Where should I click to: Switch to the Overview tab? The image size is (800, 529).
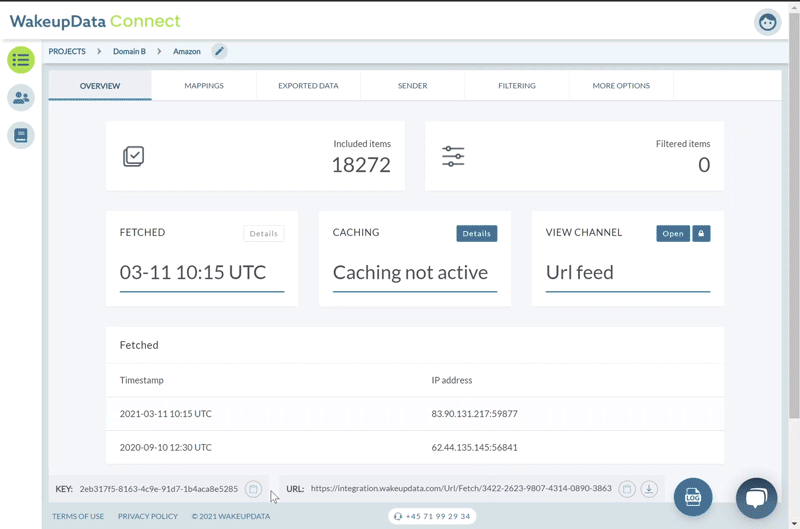point(100,86)
